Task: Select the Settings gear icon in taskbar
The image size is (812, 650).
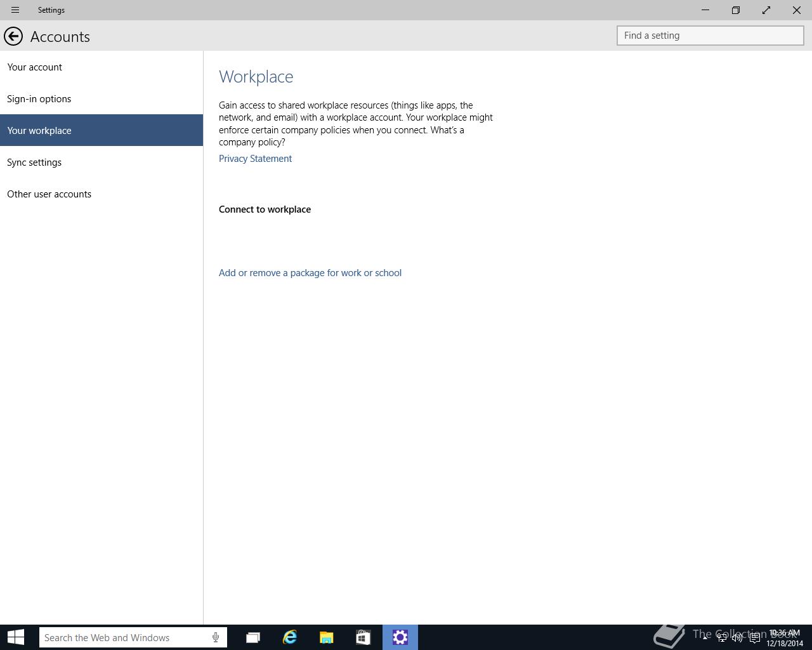Action: click(400, 637)
